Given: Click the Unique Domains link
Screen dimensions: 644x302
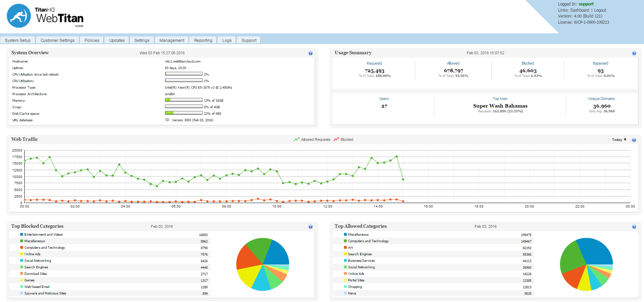Looking at the screenshot, I should click(x=601, y=99).
